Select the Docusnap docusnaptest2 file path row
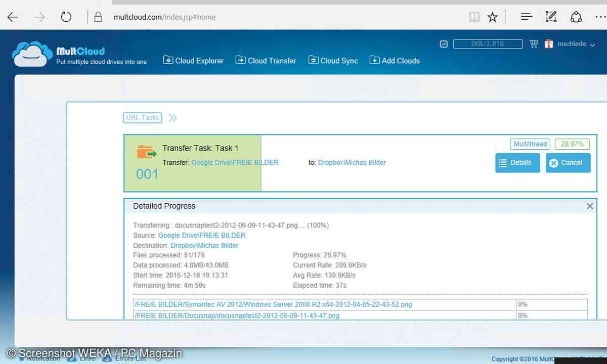607x364 pixels. tap(360, 315)
